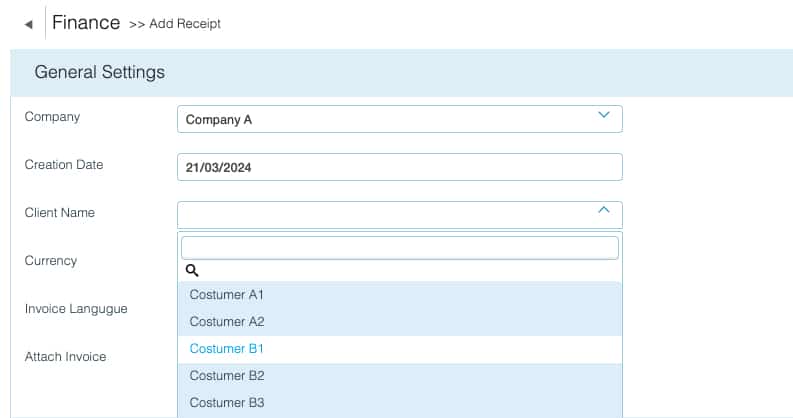793x418 pixels.
Task: Click the Finance breadcrumb title
Action: coord(86,23)
